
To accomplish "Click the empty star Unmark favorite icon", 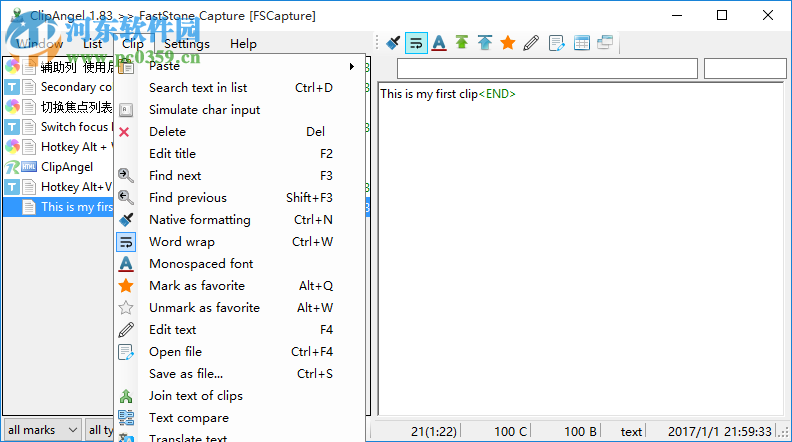I will coord(126,308).
